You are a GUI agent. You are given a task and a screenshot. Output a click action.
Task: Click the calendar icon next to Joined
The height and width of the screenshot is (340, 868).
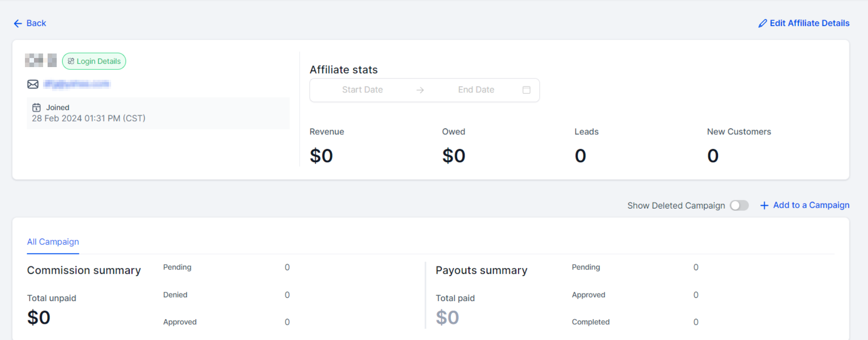point(36,107)
